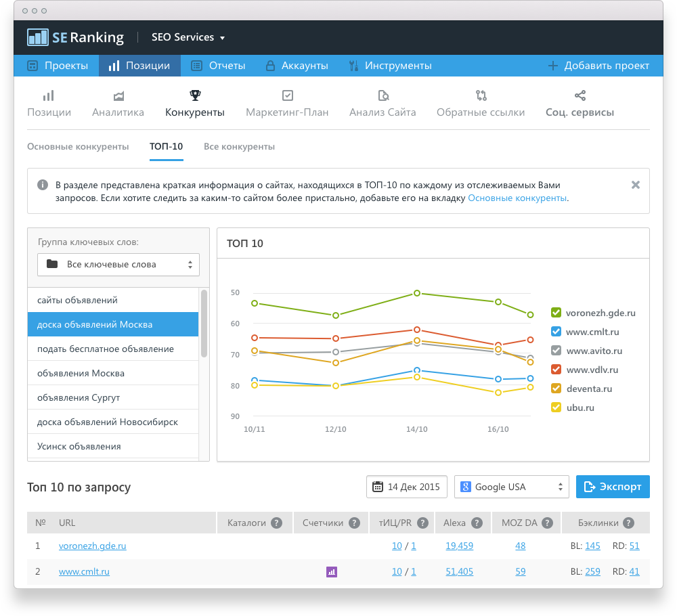Image resolution: width=677 pixels, height=616 pixels.
Task: Open the Проекты menu
Action: 58,66
